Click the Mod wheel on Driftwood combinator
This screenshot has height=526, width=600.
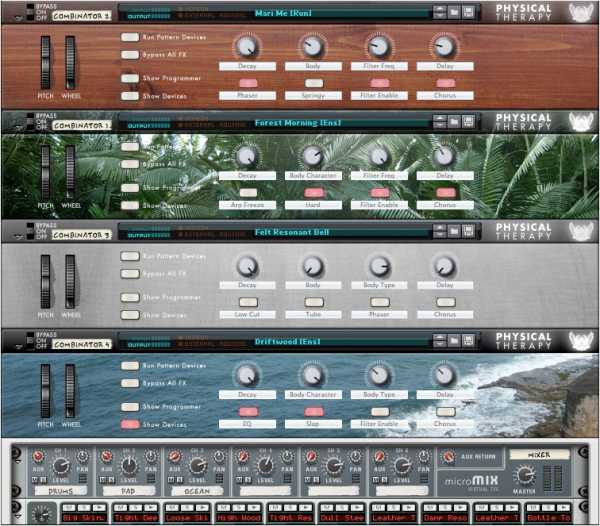pyautogui.click(x=70, y=391)
